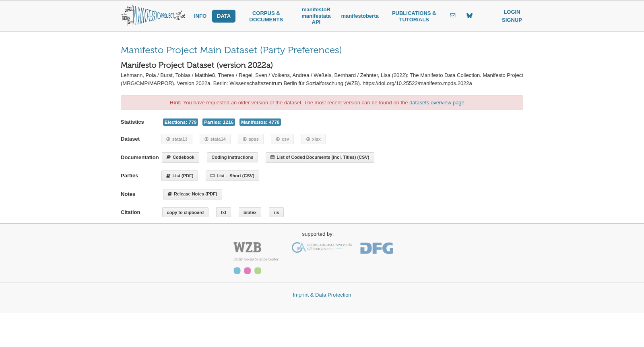The image size is (644, 347).
Task: Download citation as ris
Action: coord(276,212)
